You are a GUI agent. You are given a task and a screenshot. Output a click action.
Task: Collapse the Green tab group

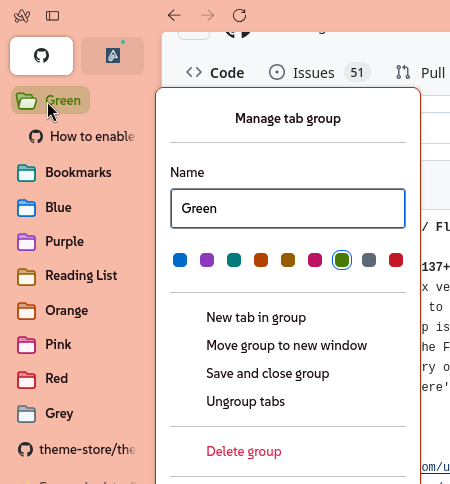click(50, 100)
